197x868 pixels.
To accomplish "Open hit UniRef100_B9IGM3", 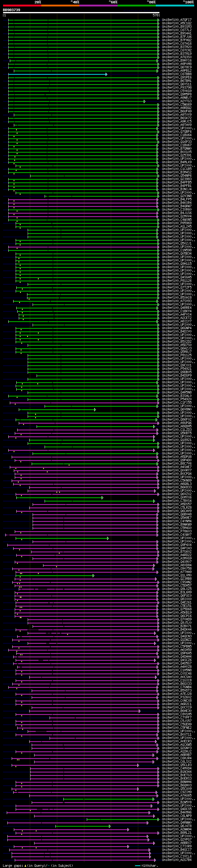I will (177, 26).
